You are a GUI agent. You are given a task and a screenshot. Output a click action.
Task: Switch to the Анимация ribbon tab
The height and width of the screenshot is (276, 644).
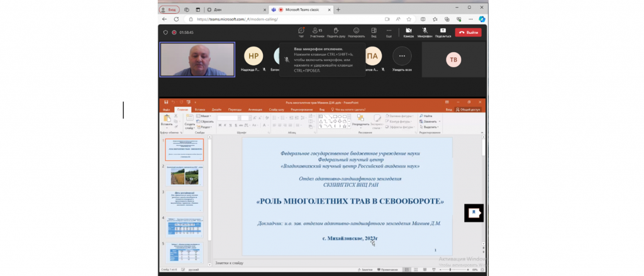coord(255,109)
